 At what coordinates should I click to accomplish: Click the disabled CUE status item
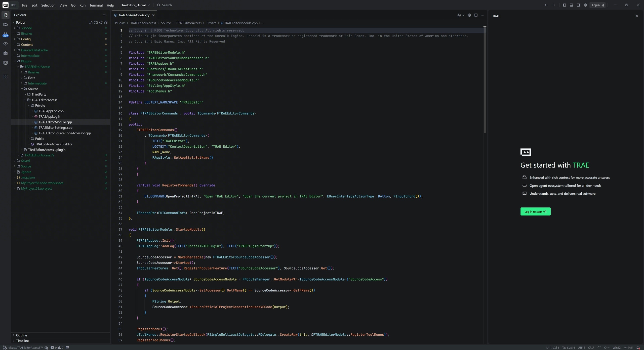click(628, 347)
